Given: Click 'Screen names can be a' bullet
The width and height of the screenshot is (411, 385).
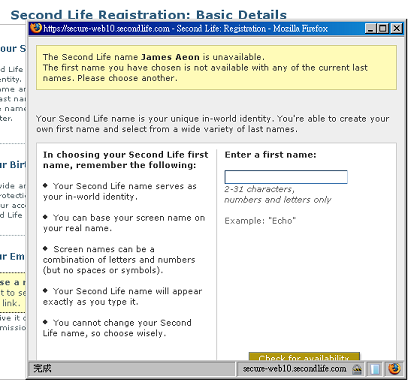Looking at the screenshot, I should tap(119, 260).
